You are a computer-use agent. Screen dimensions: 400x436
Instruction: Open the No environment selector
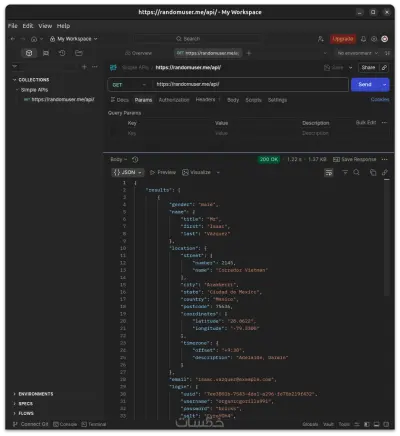(357, 53)
